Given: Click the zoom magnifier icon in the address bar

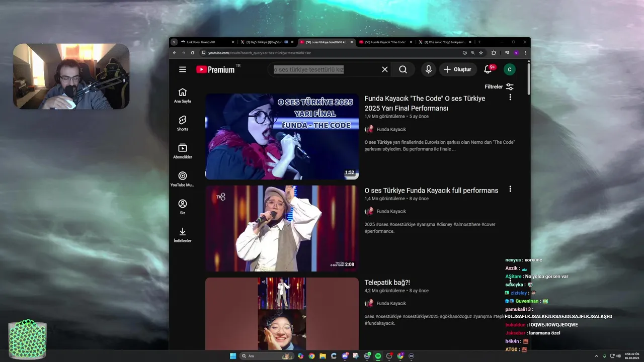Looking at the screenshot, I should (x=472, y=53).
